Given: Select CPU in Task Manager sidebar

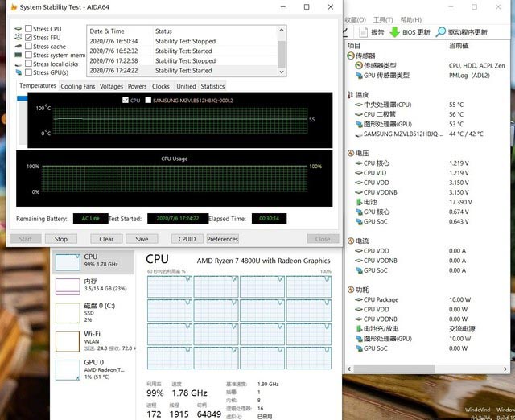Looking at the screenshot, I should 93,262.
